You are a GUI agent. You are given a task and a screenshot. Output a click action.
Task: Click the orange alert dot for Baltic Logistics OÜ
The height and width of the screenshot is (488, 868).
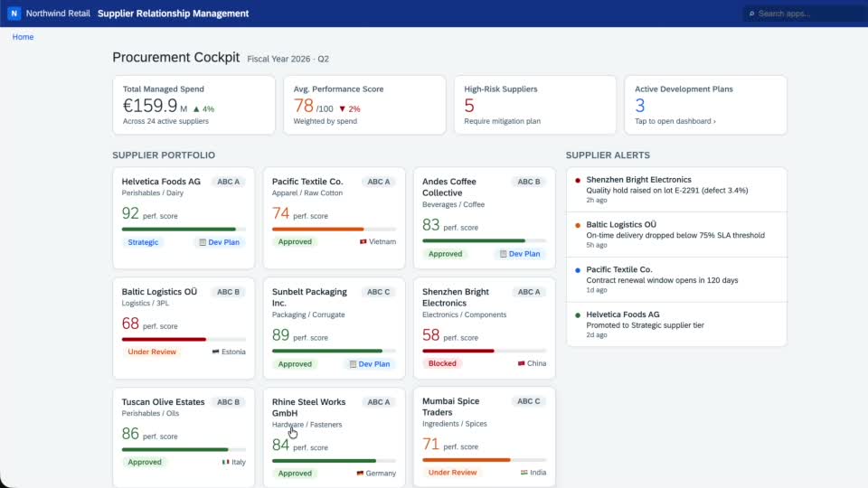[578, 225]
